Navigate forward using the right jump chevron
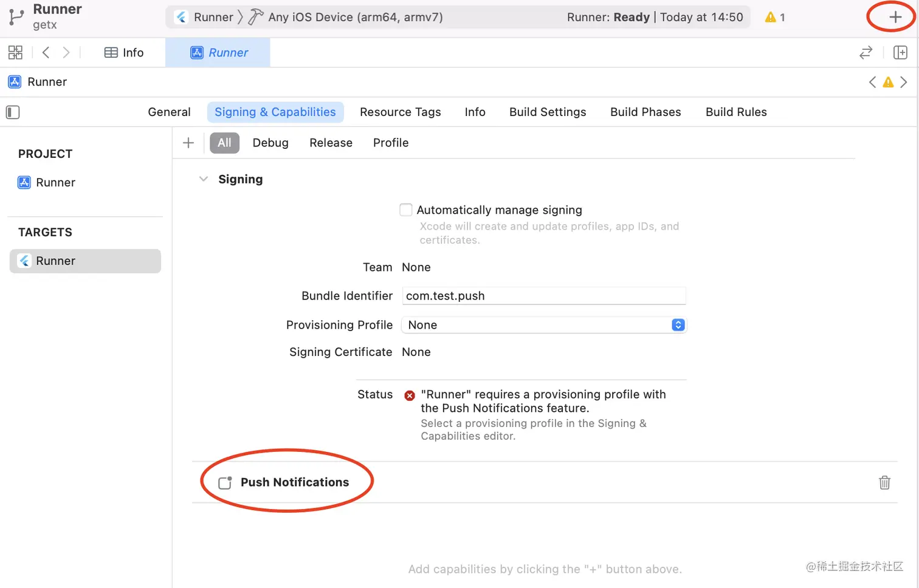919x588 pixels. (x=904, y=81)
